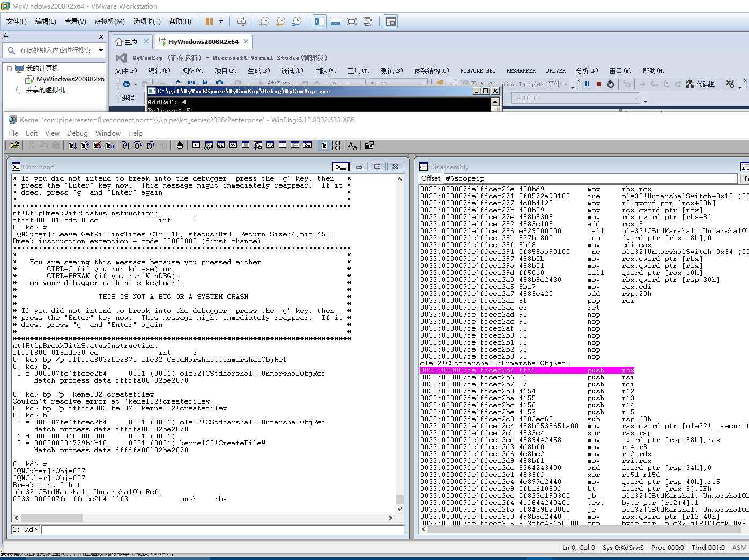Toggle VMware thumbnail bar view

tap(336, 21)
